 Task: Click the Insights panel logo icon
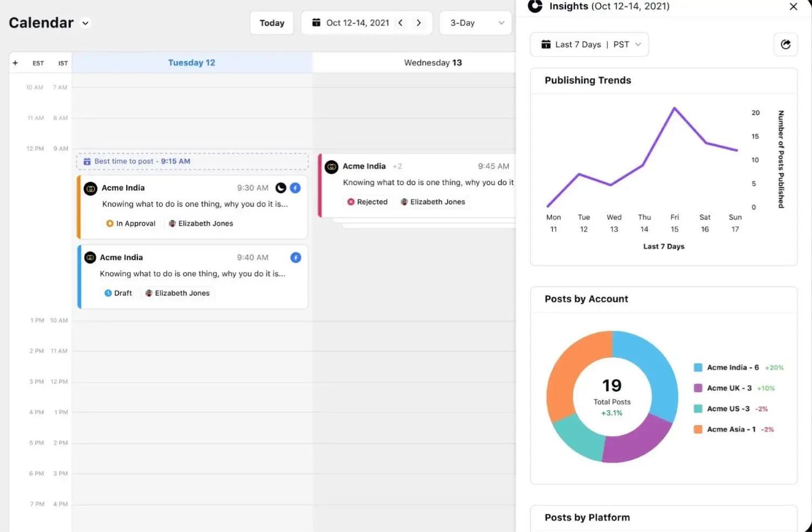535,6
